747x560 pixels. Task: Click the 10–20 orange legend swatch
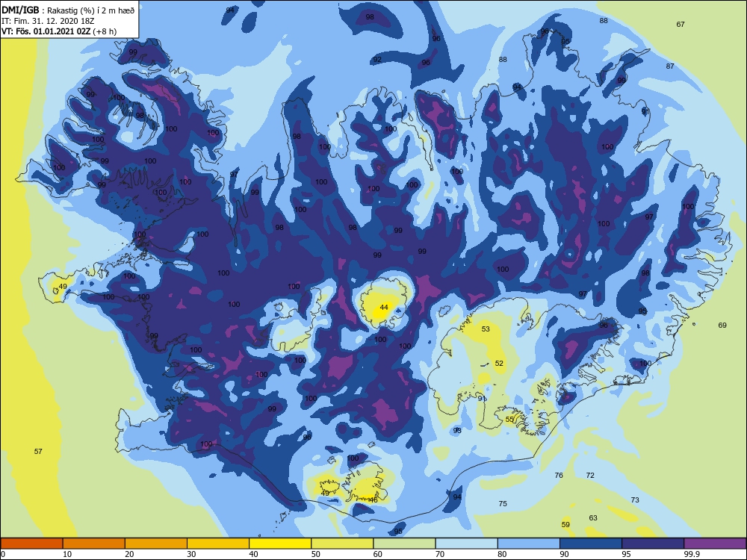pyautogui.click(x=94, y=544)
